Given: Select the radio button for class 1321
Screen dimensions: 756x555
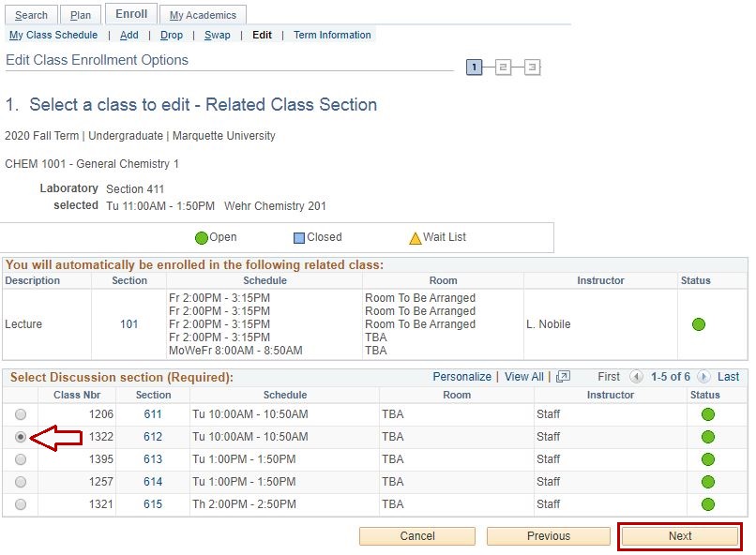Looking at the screenshot, I should click(x=21, y=504).
